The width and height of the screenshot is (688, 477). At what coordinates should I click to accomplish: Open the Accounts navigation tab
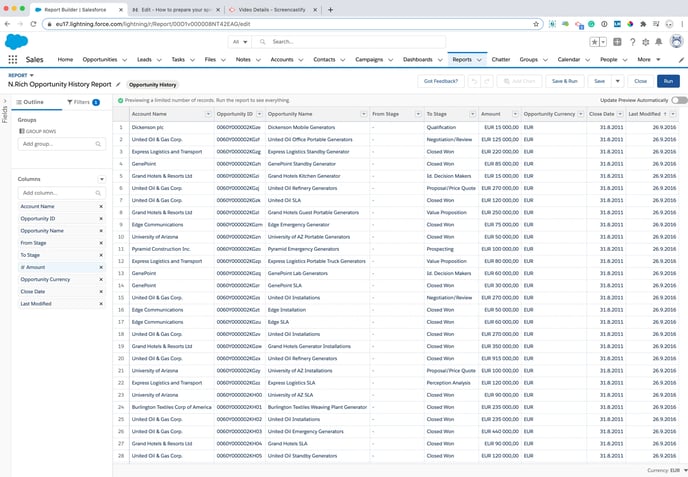tap(282, 60)
